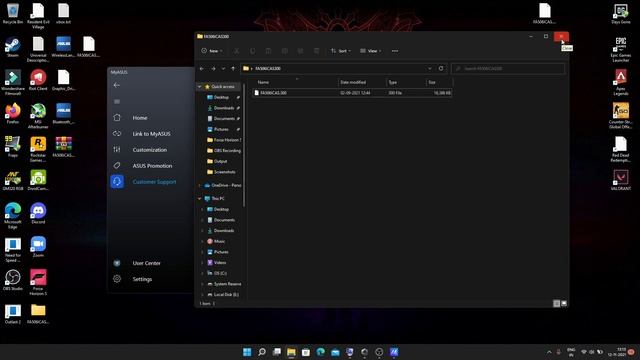Open the Recycle Bin desktop icon
Viewport: 640px width, 360px height.
(13, 13)
